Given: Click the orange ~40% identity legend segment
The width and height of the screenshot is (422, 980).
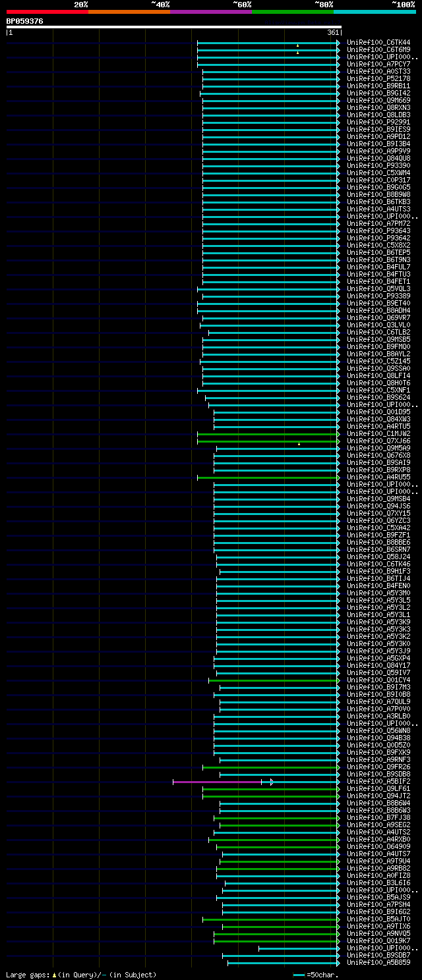Looking at the screenshot, I should coord(129,11).
